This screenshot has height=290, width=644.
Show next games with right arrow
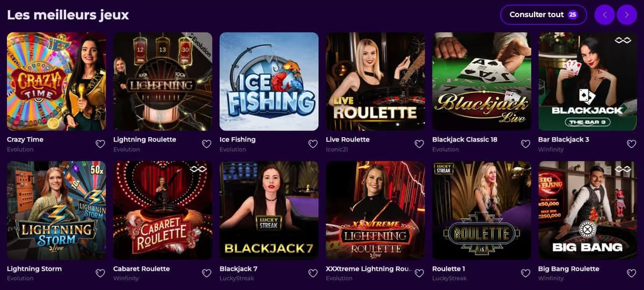(627, 15)
